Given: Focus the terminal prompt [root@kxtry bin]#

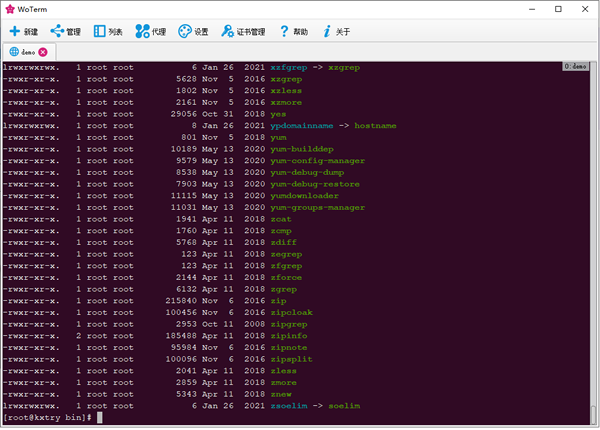Looking at the screenshot, I should (x=48, y=416).
